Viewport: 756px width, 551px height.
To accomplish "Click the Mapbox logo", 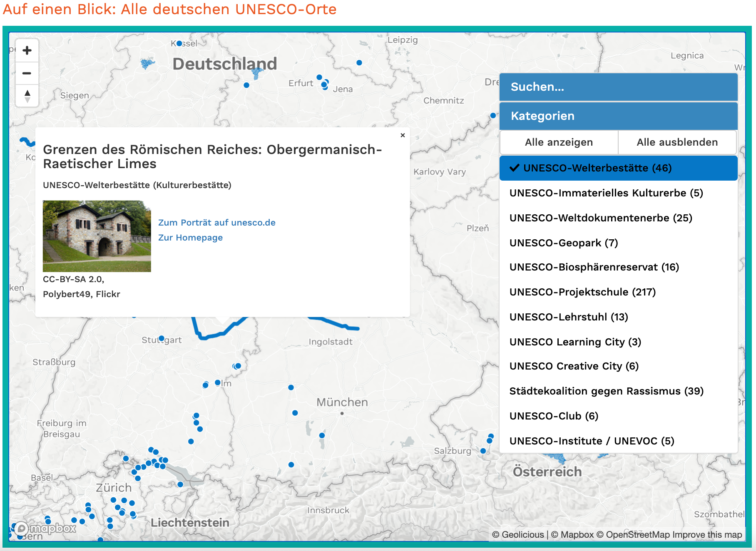I will point(46,529).
